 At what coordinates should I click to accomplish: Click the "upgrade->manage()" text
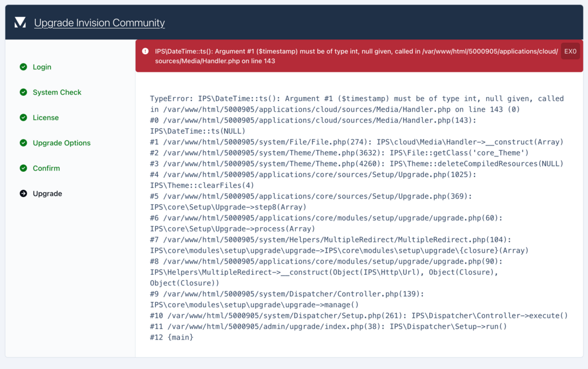click(x=322, y=305)
